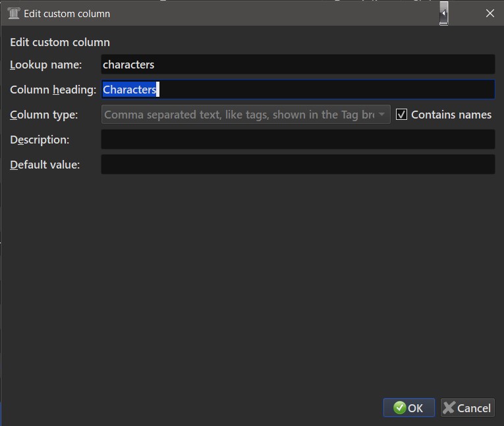
Task: Click into the Default value field
Action: point(297,165)
